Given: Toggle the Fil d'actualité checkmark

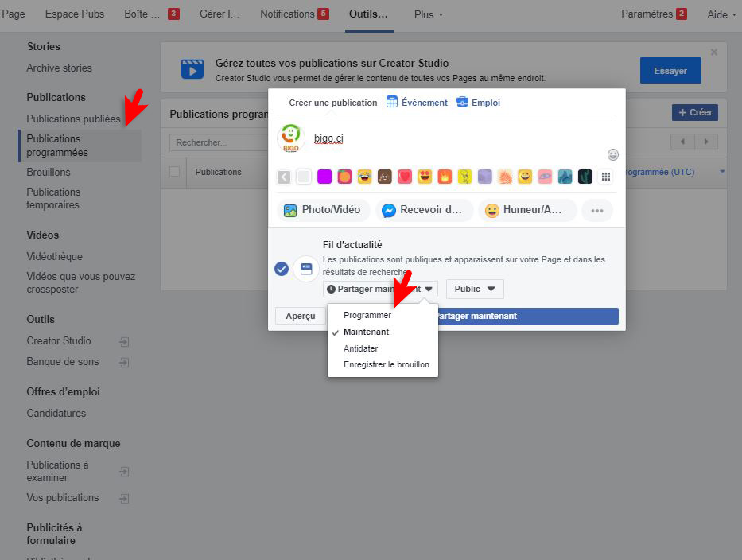Looking at the screenshot, I should (x=282, y=269).
